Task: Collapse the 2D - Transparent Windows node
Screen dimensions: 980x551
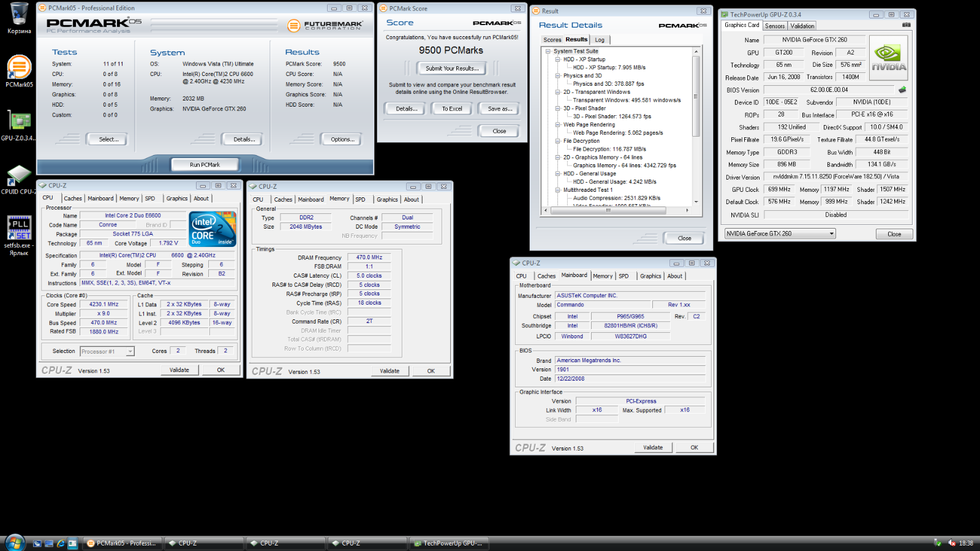Action: click(x=558, y=92)
